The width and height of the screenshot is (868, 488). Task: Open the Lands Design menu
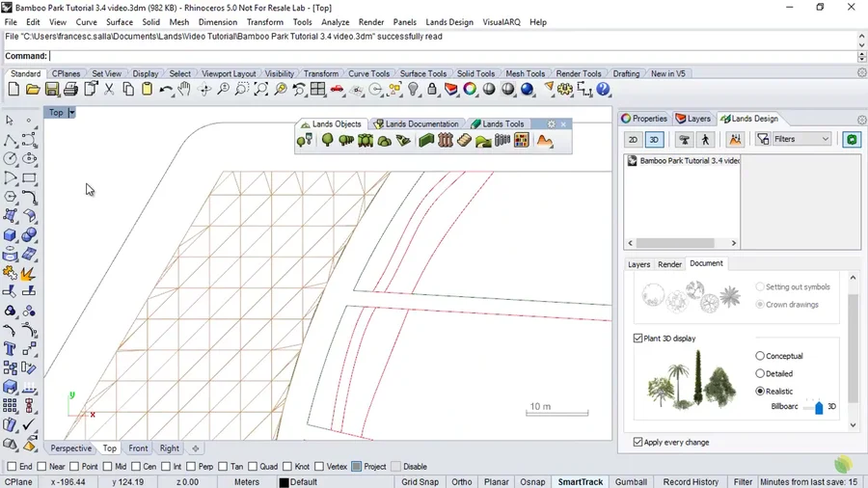pyautogui.click(x=448, y=22)
